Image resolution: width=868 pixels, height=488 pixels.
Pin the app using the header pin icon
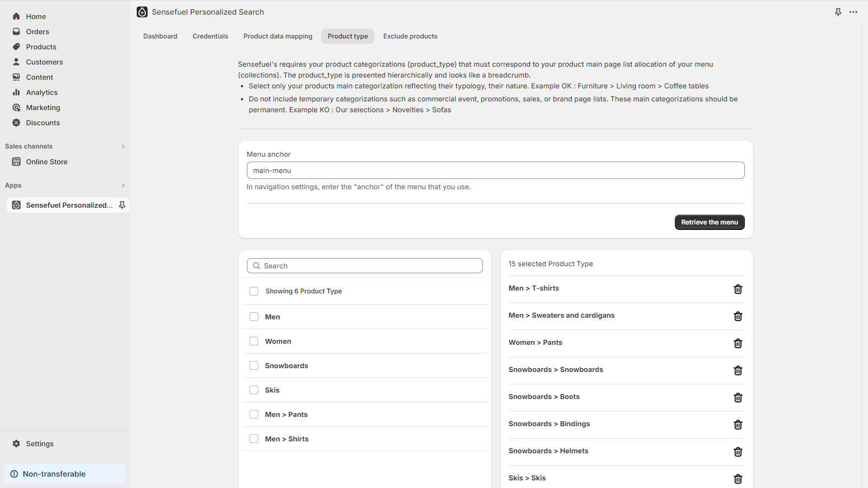point(838,12)
